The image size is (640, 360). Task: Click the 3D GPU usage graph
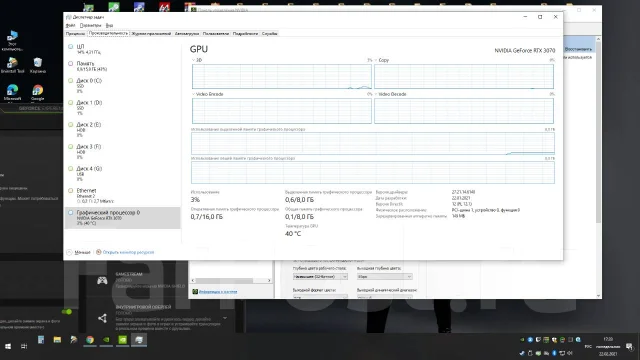[282, 76]
